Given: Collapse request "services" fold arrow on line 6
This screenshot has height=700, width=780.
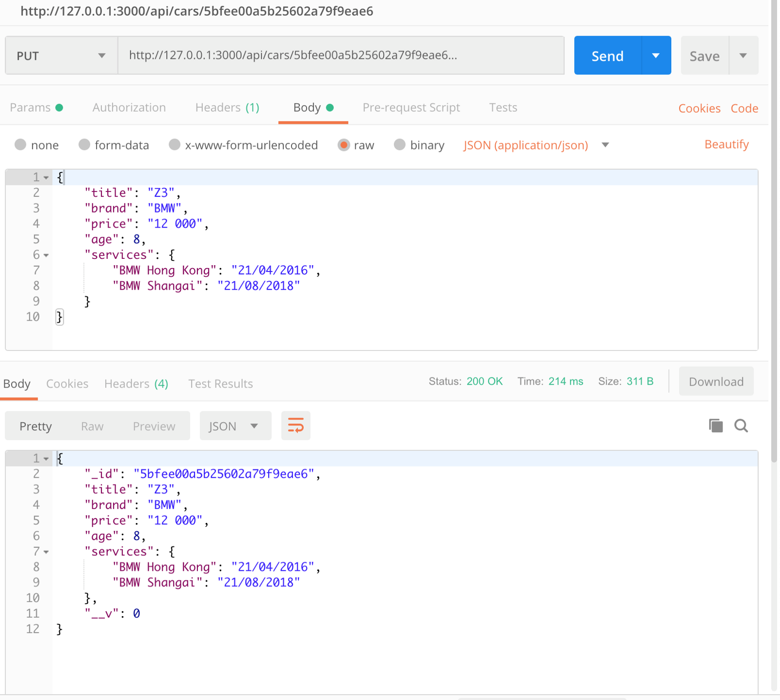Looking at the screenshot, I should [x=46, y=255].
